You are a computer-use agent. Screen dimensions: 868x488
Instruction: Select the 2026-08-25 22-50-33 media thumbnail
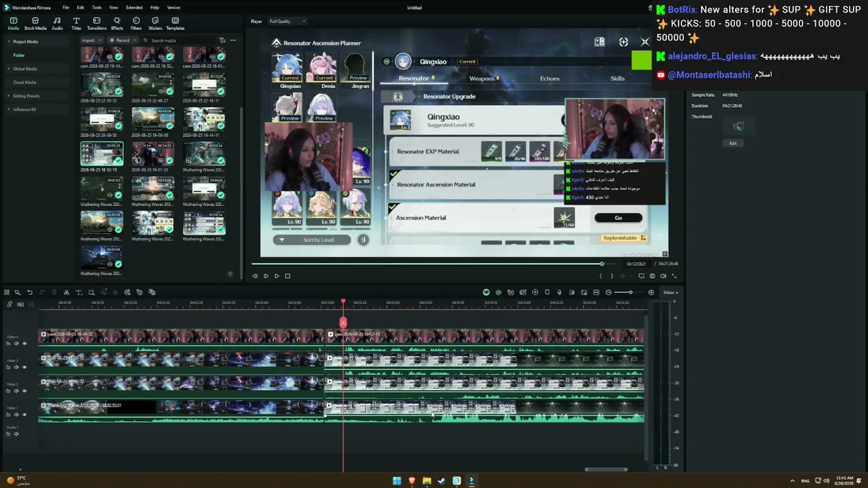102,84
